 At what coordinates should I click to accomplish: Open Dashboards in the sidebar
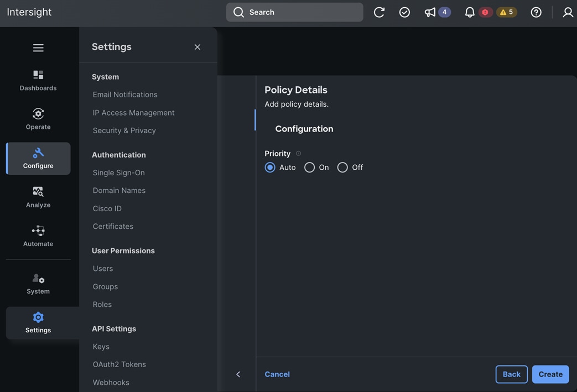(x=38, y=81)
